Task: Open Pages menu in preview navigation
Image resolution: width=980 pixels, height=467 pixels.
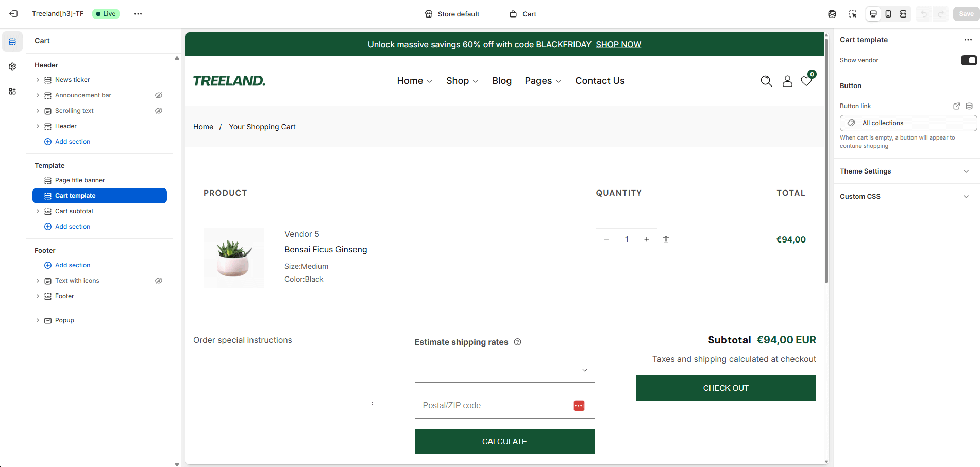Action: point(543,81)
